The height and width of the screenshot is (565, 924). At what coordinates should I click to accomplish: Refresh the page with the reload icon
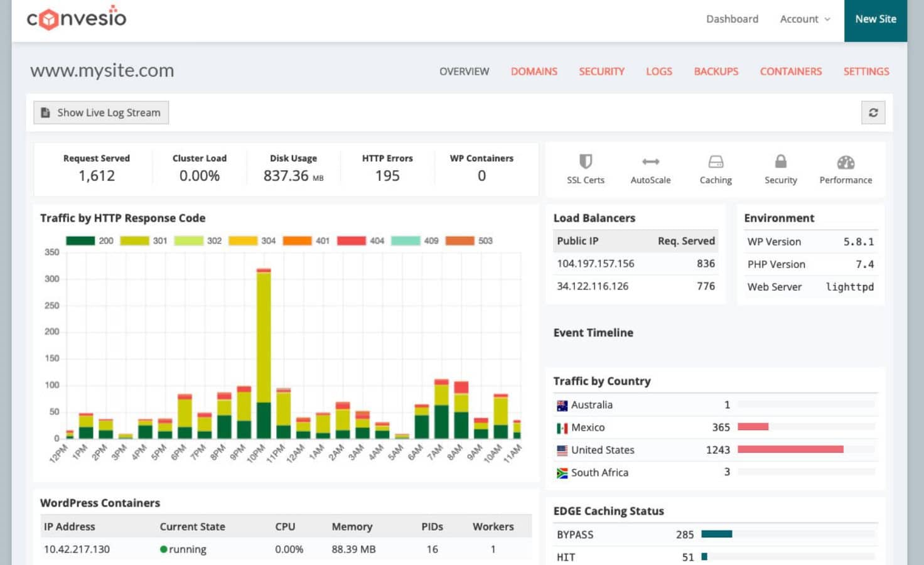pyautogui.click(x=873, y=112)
